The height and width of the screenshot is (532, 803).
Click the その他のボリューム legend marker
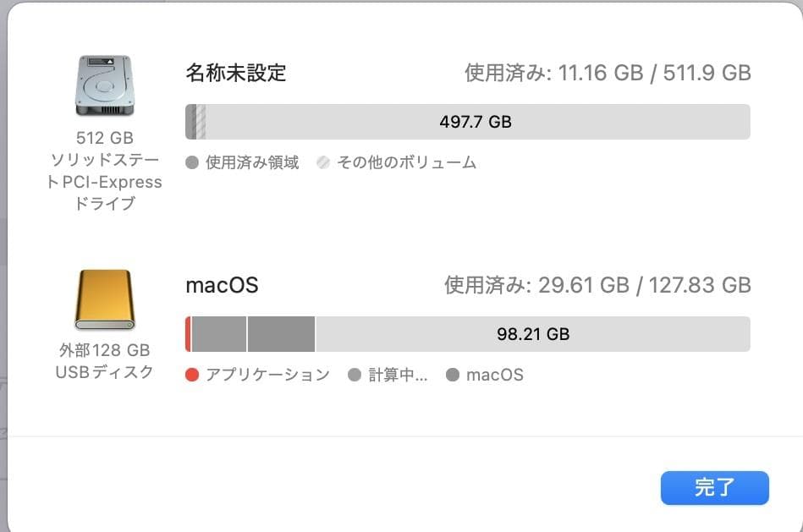(x=322, y=162)
